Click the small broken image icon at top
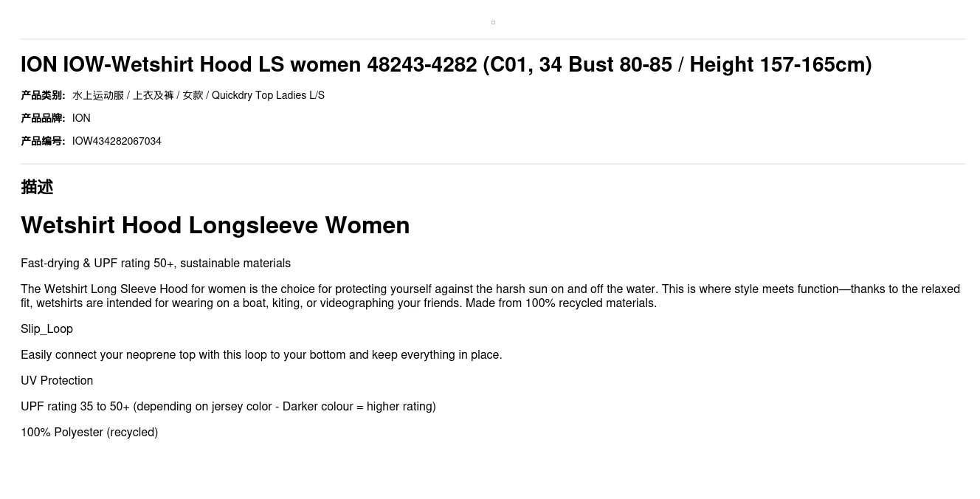The height and width of the screenshot is (499, 980). (x=493, y=22)
